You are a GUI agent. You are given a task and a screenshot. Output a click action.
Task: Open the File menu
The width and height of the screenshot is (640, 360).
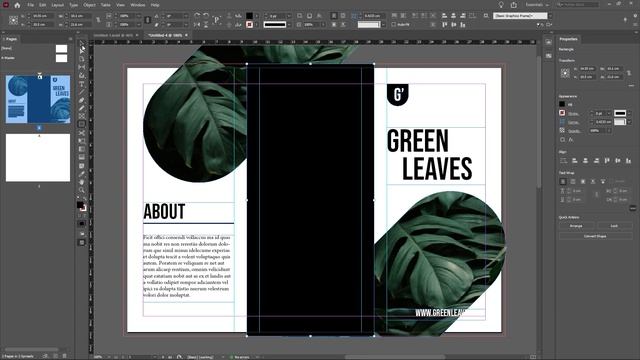point(31,5)
